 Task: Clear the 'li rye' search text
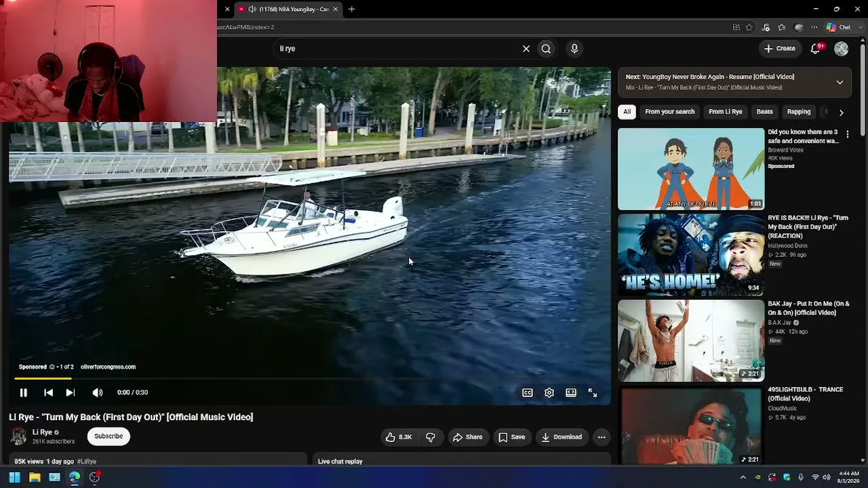click(x=526, y=49)
